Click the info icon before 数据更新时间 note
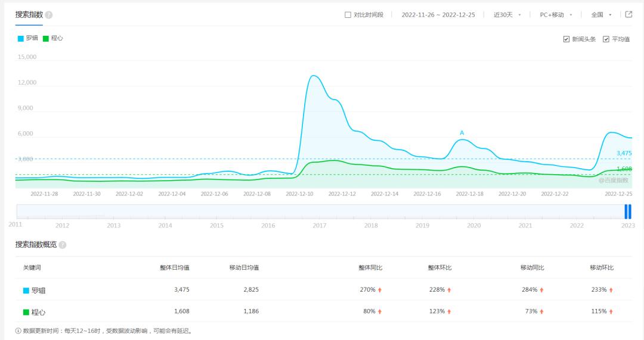 pos(18,330)
